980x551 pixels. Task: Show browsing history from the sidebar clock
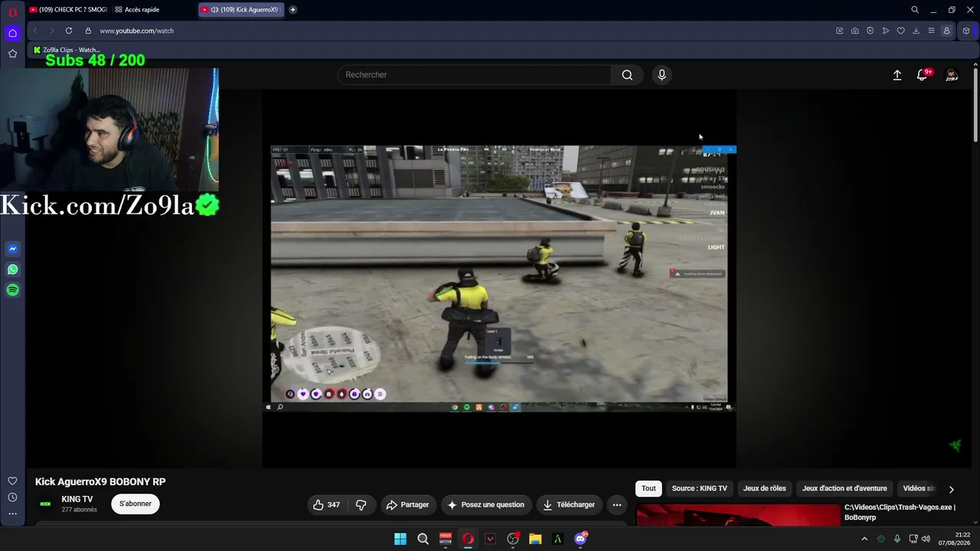coord(12,497)
